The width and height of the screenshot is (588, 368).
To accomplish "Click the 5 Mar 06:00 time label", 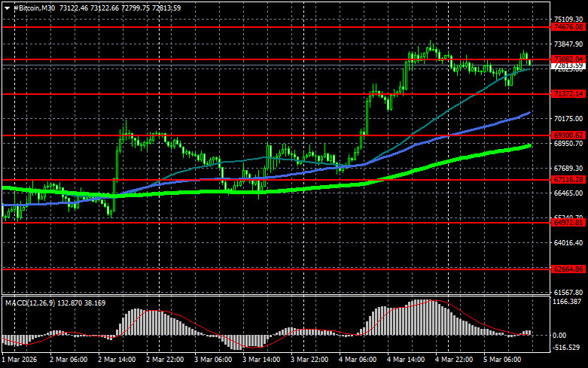I will [502, 360].
